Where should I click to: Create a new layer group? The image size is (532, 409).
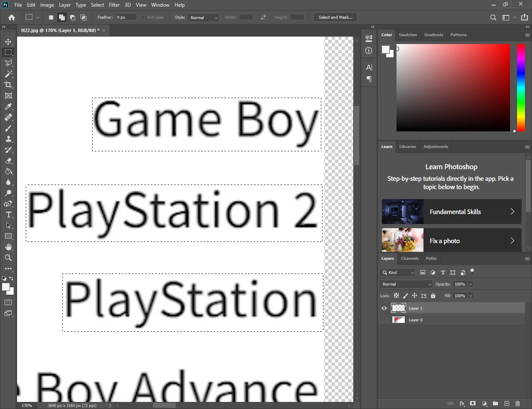click(x=495, y=404)
